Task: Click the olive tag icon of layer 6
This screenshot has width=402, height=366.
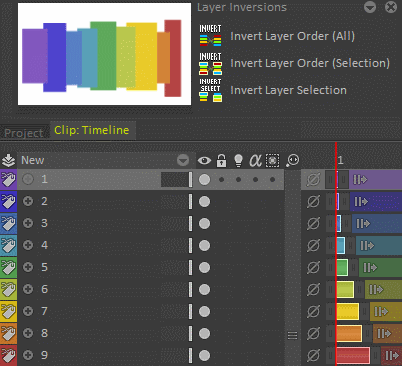Action: pyautogui.click(x=8, y=289)
